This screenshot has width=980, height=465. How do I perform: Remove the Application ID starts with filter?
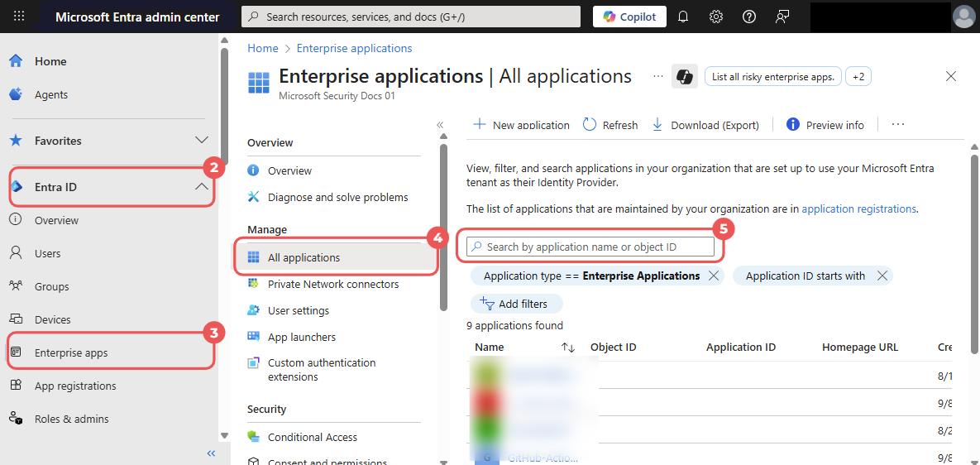tap(882, 276)
